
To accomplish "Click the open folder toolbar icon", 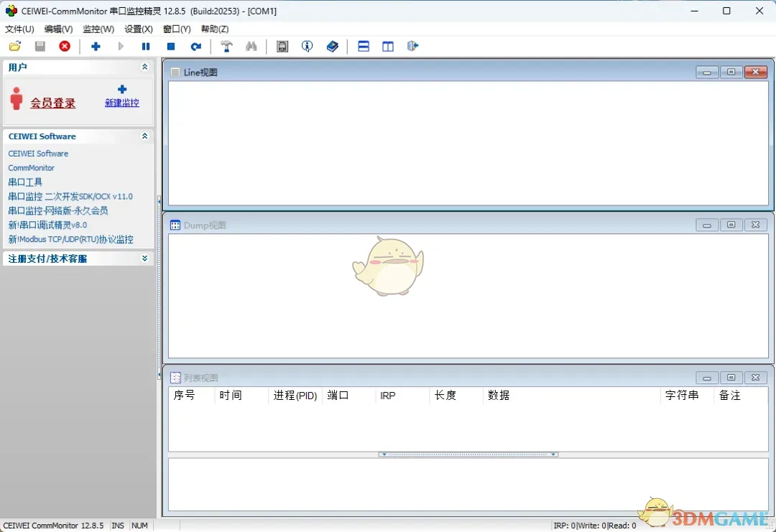I will tap(15, 47).
